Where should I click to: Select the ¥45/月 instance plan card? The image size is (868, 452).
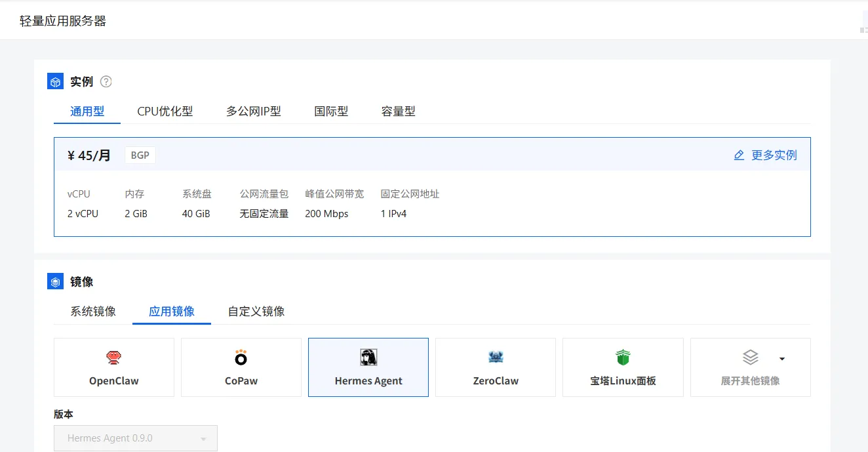(432, 187)
